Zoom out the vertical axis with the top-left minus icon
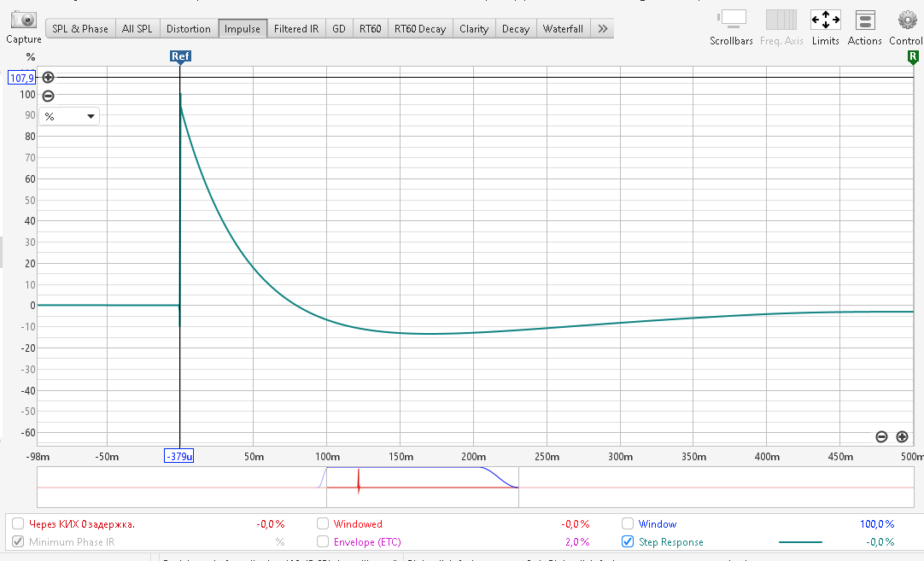The image size is (924, 561). pos(48,96)
